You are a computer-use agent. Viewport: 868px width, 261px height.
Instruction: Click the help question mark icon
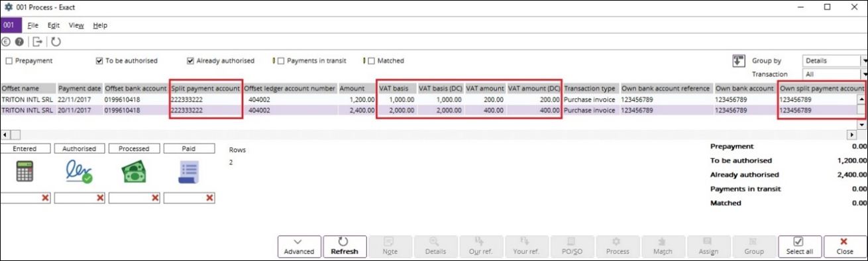coord(20,42)
